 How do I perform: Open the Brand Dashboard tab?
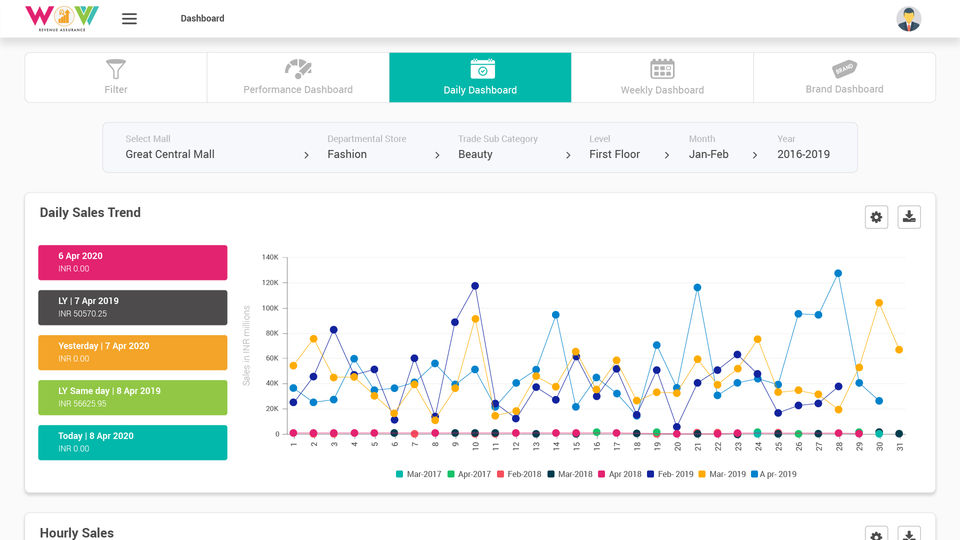point(844,77)
